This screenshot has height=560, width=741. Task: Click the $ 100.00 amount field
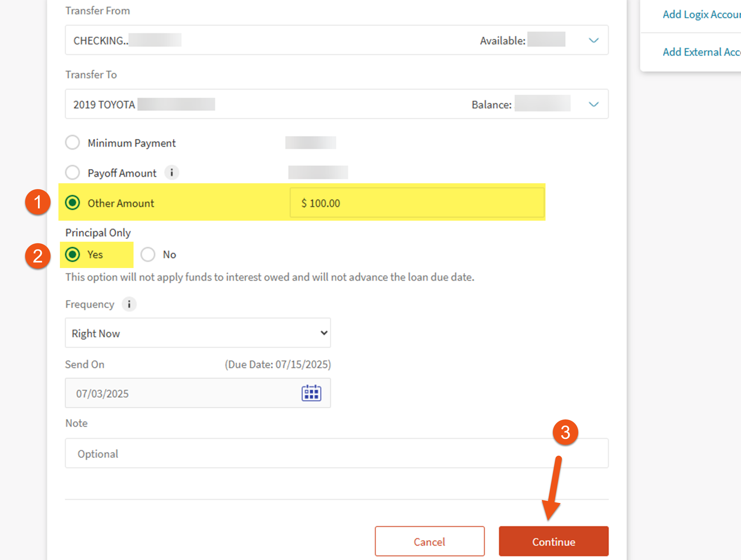coord(416,203)
